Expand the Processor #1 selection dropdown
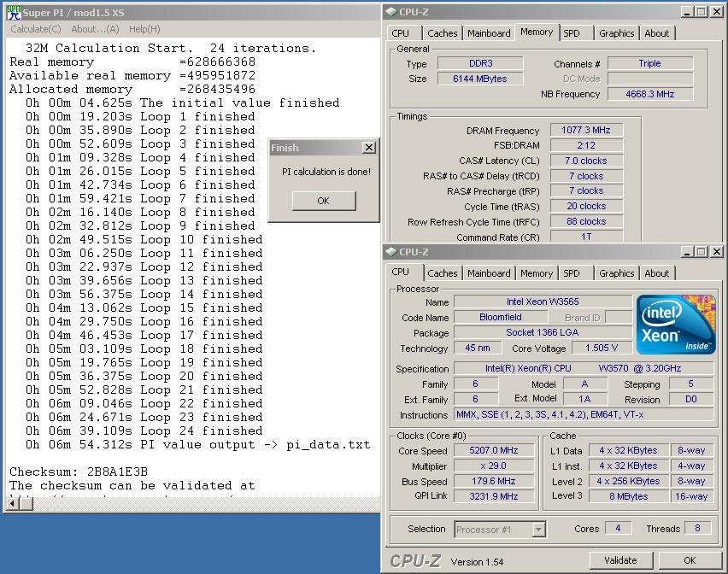The width and height of the screenshot is (728, 574). [538, 530]
